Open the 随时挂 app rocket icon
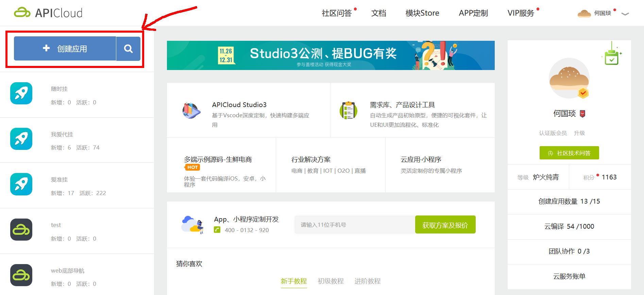644x295 pixels. click(x=21, y=93)
